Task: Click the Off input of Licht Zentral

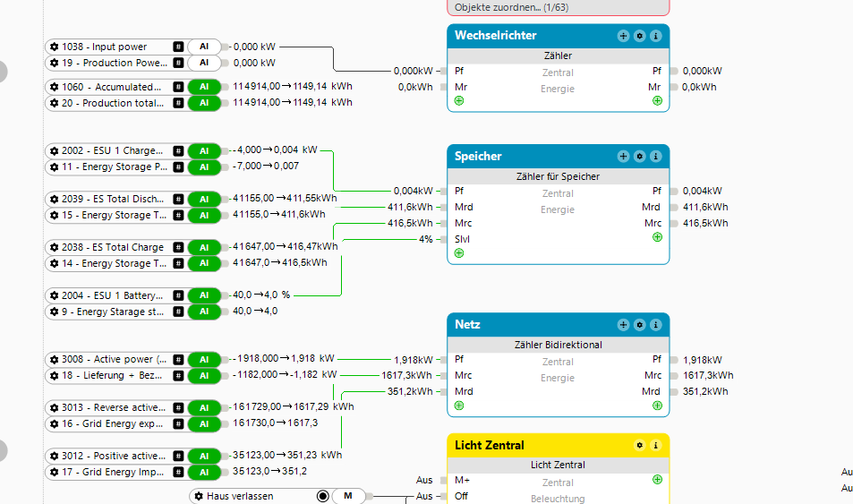Action: [x=461, y=496]
